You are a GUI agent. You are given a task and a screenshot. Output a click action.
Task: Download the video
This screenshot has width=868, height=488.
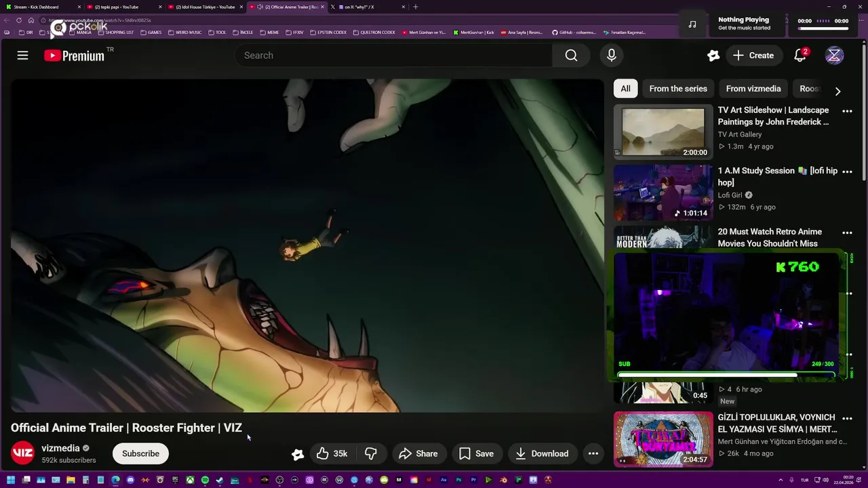click(541, 454)
